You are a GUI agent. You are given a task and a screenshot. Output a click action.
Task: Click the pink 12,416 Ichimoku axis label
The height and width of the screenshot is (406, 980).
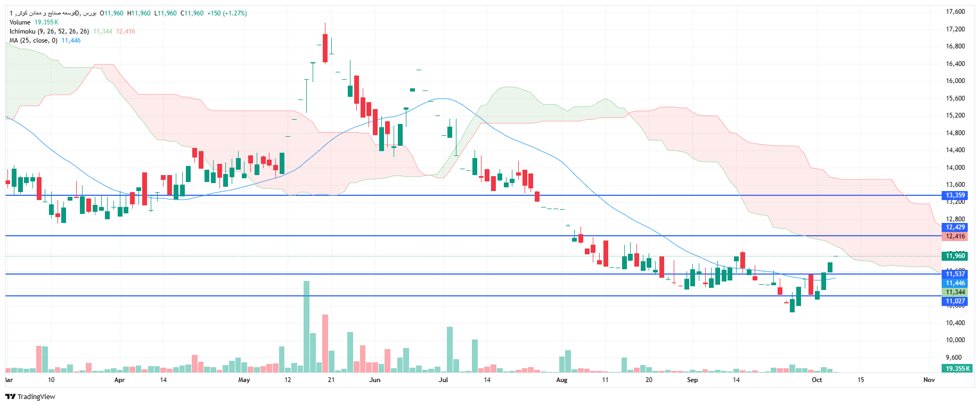pos(955,236)
